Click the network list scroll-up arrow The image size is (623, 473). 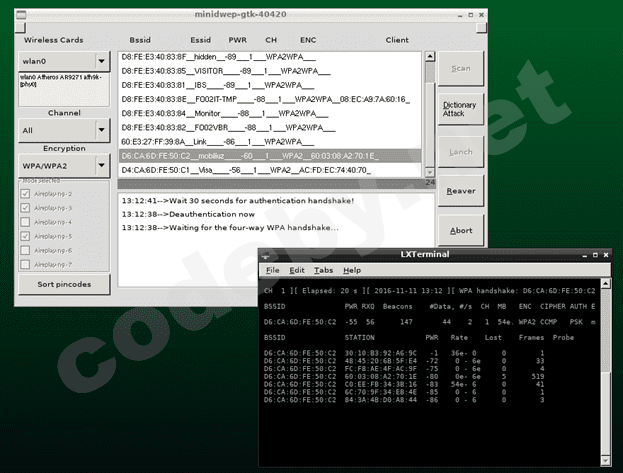pos(428,57)
